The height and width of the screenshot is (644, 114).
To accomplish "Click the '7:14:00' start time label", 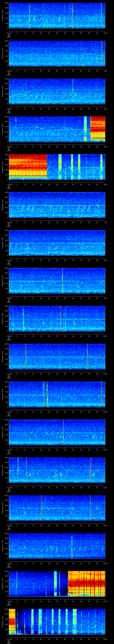I will click(x=9, y=525).
